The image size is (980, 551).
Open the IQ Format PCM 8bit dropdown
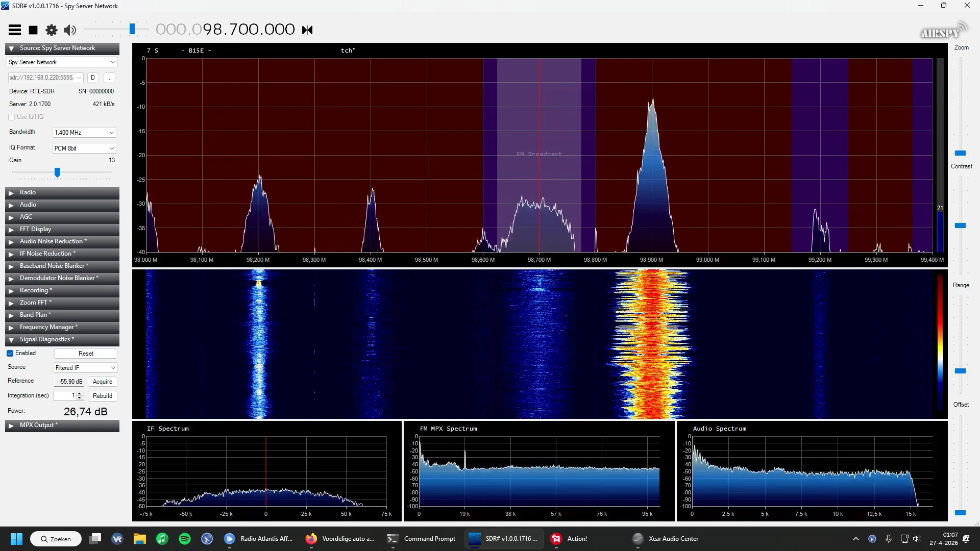click(84, 148)
